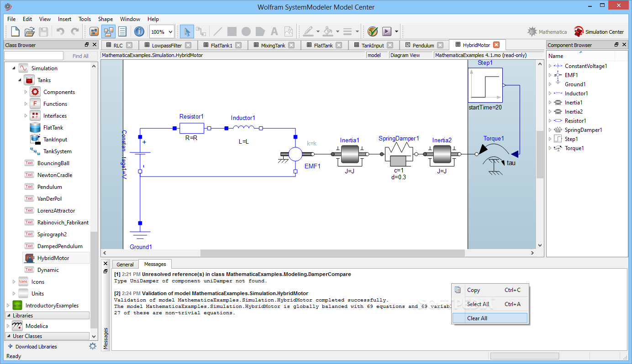The height and width of the screenshot is (364, 632).
Task: Toggle the Diagram View mode button
Action: [108, 32]
